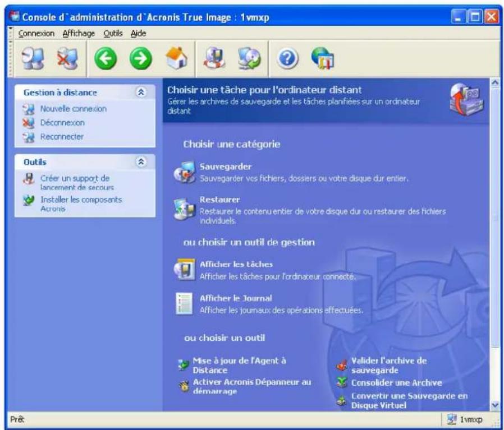Go back with the green left arrow
Screen dimensions: 504x430
(x=106, y=58)
